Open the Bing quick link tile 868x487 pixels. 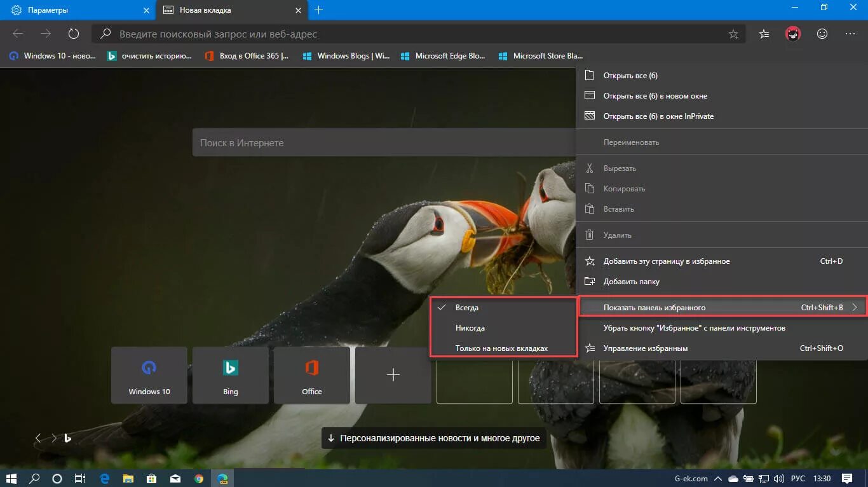coord(231,375)
